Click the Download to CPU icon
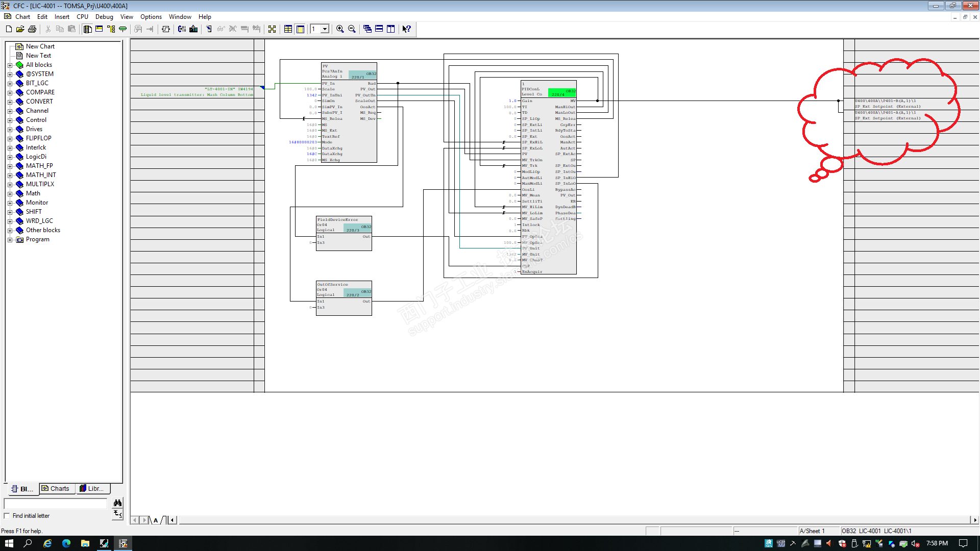Image resolution: width=980 pixels, height=551 pixels. tap(193, 29)
